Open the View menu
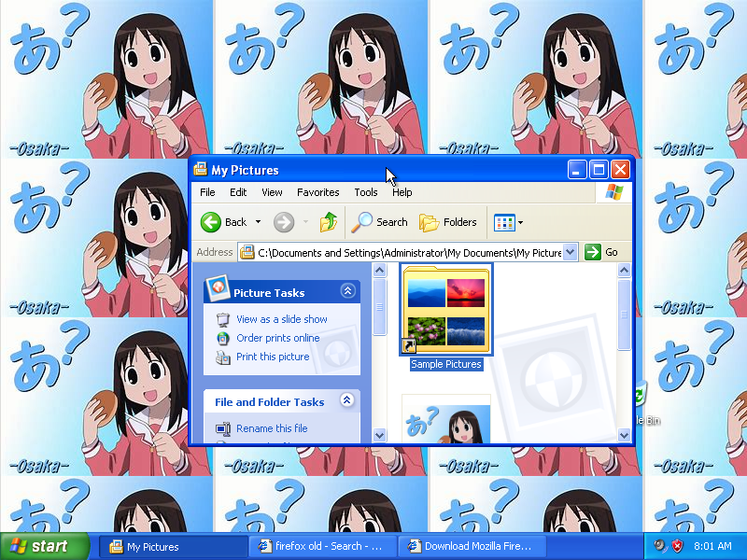 click(x=272, y=192)
